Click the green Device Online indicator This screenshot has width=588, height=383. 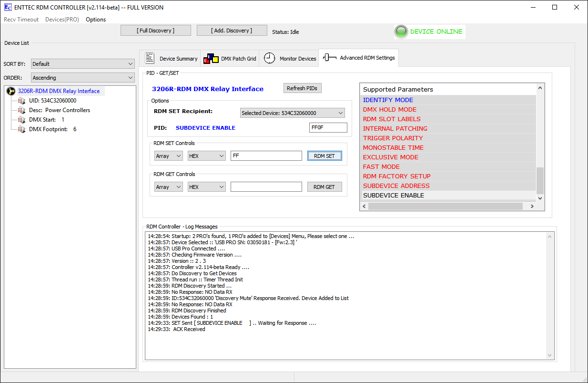401,32
